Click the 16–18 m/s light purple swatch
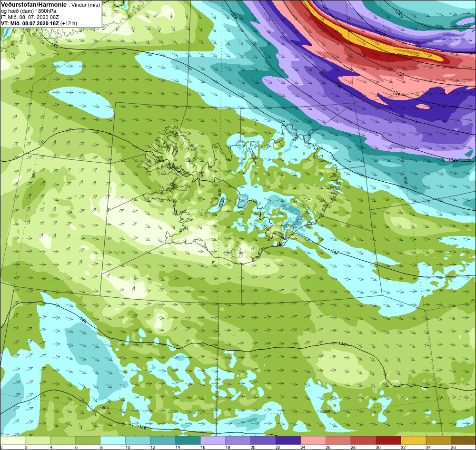 [x=213, y=440]
